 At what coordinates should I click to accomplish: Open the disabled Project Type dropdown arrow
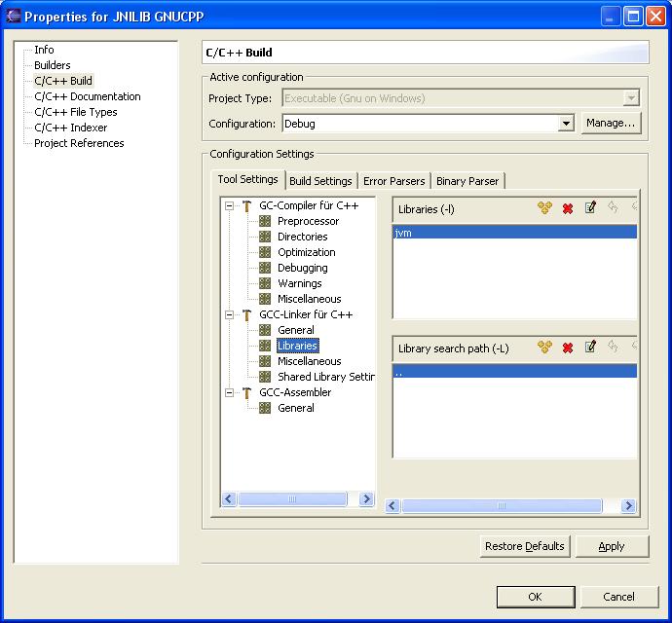[631, 98]
